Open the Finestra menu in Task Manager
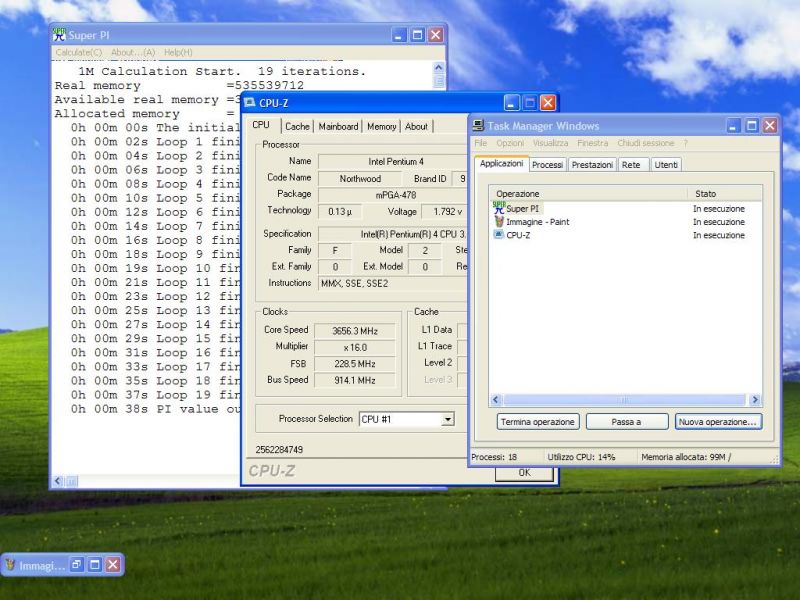 593,143
